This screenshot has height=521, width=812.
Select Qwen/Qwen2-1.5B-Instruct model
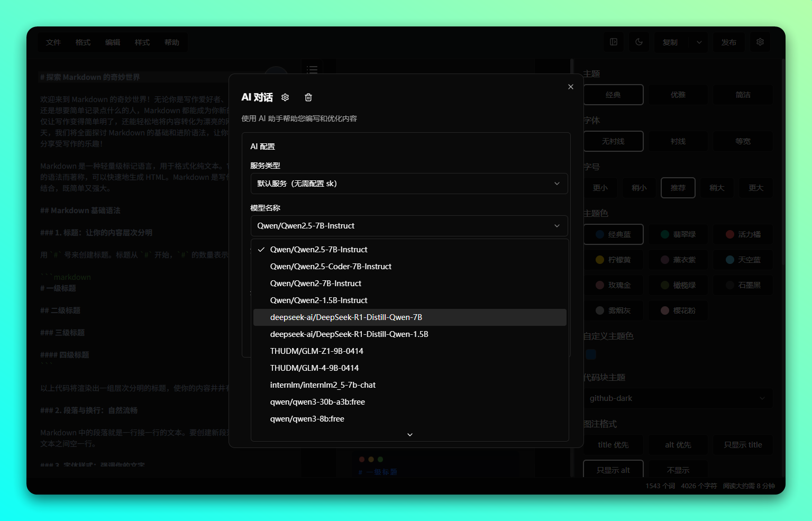pyautogui.click(x=410, y=300)
